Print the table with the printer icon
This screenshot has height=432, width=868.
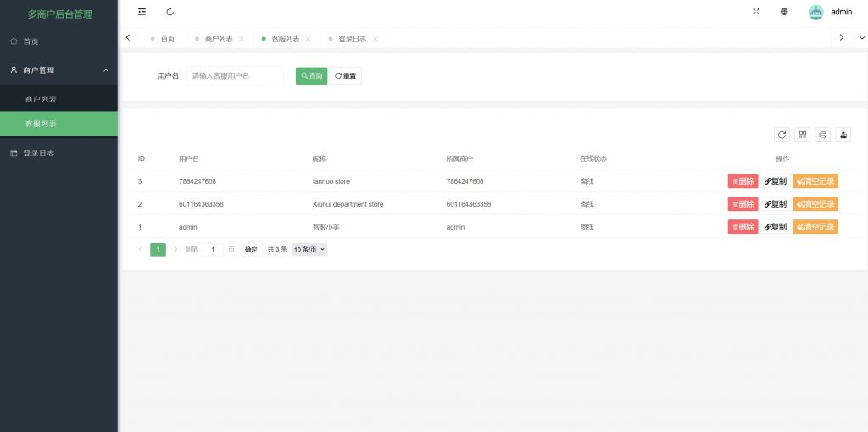822,135
